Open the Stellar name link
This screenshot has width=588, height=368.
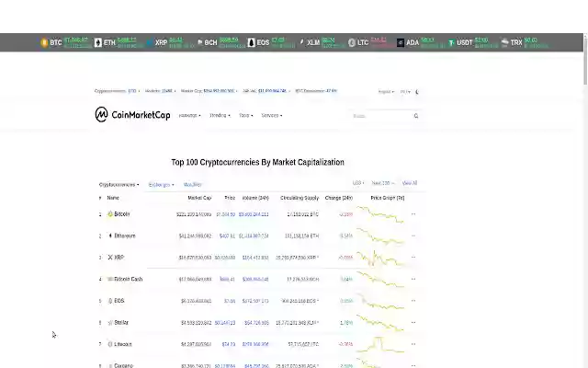pos(121,323)
